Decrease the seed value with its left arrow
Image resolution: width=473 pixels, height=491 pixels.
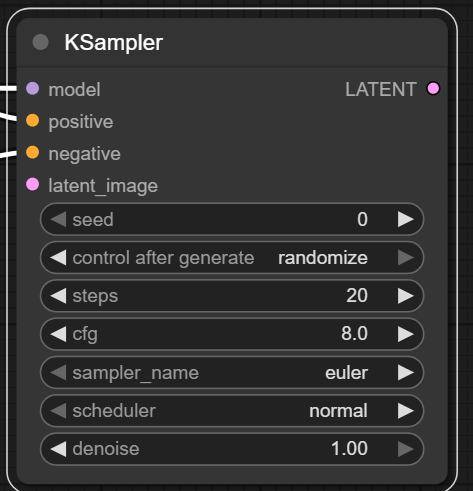click(58, 219)
